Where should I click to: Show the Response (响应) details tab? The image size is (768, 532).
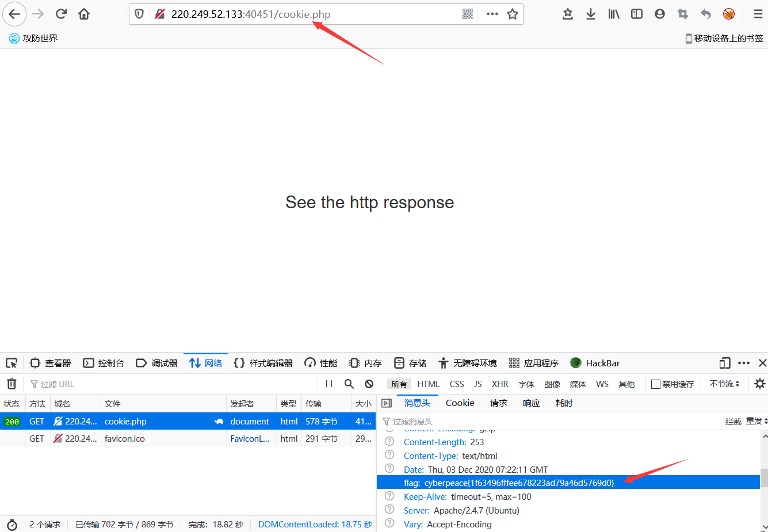[531, 403]
